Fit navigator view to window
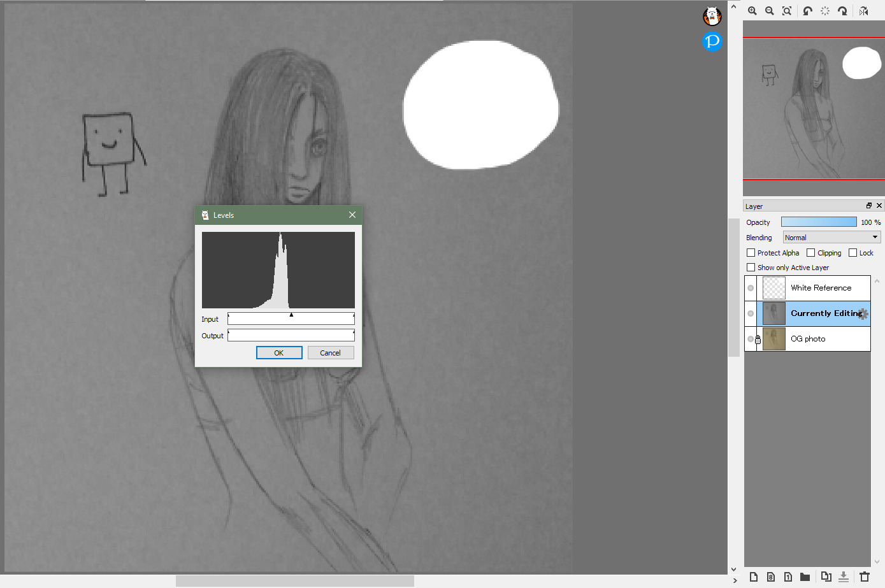This screenshot has width=885, height=588. (787, 11)
